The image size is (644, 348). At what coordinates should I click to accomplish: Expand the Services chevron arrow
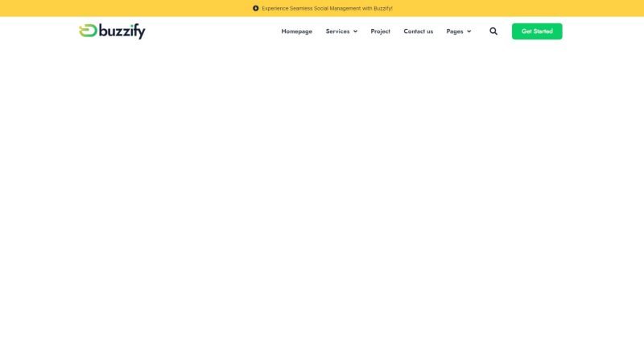[x=355, y=31]
